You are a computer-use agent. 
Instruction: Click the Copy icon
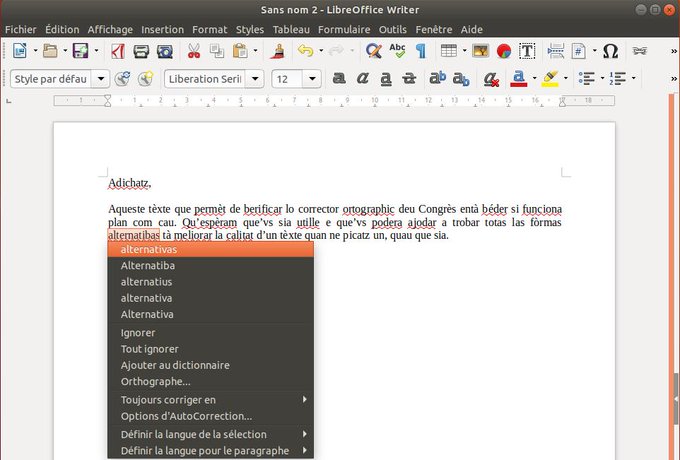pyautogui.click(x=217, y=51)
